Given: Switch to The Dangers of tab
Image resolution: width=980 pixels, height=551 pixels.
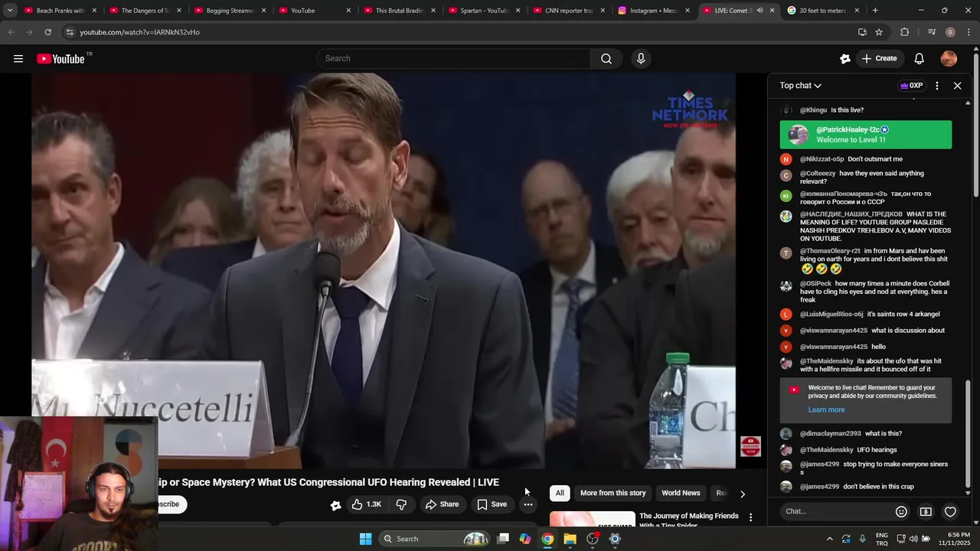Looking at the screenshot, I should click(x=145, y=11).
